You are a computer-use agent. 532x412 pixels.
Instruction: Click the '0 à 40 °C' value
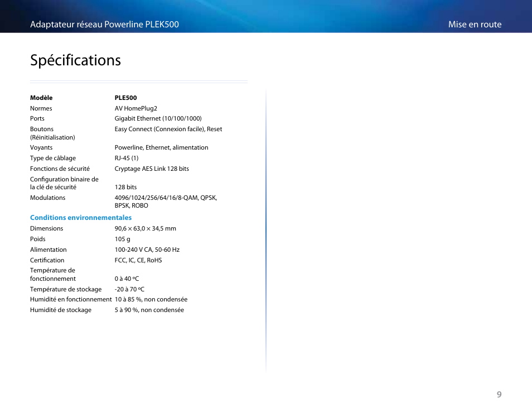127,279
